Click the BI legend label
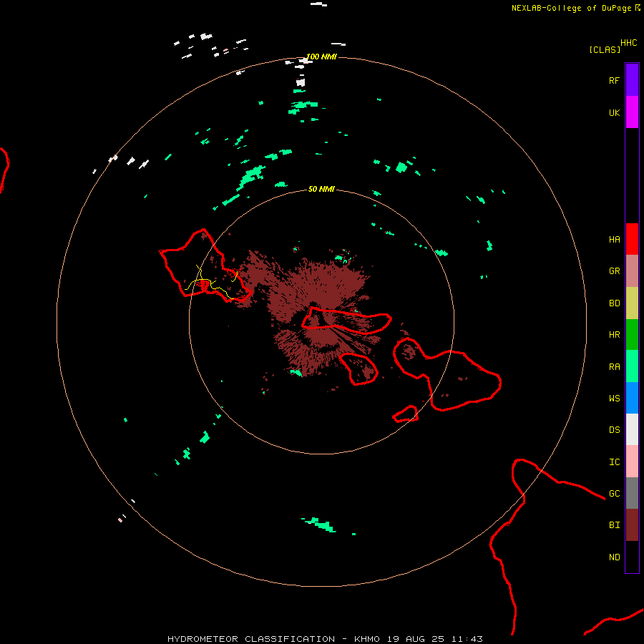This screenshot has width=644, height=644. click(614, 525)
